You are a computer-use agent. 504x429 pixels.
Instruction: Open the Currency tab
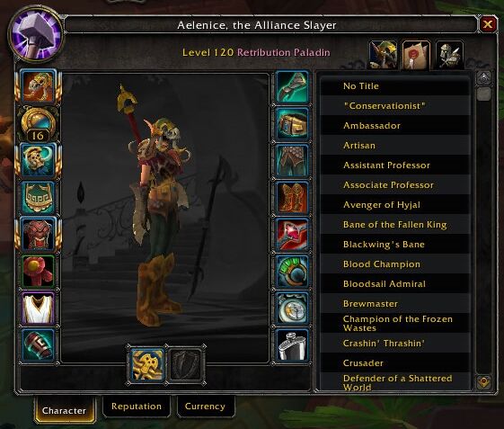[205, 407]
